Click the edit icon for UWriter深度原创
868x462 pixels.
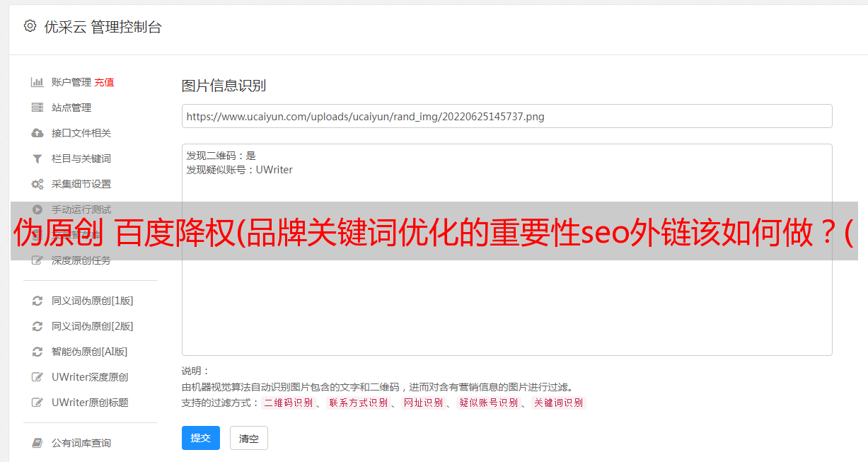[37, 377]
